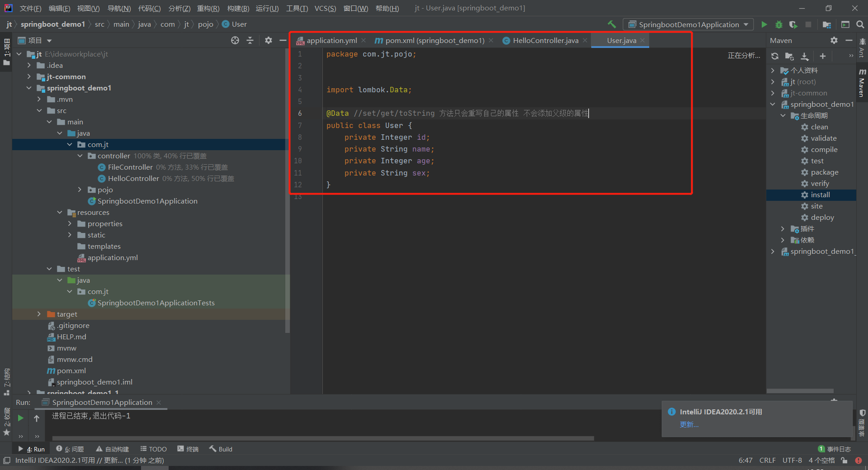Open the 6: 问题 tool window

point(70,449)
